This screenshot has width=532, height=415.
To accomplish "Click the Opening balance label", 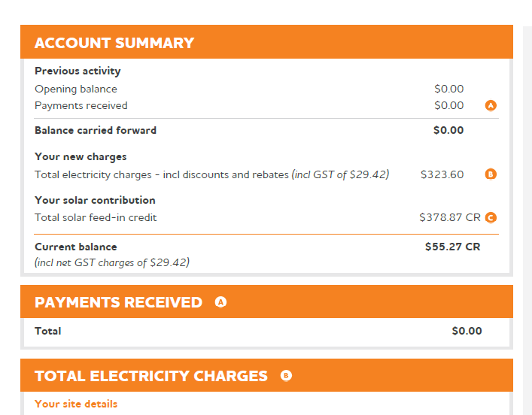I will click(76, 89).
